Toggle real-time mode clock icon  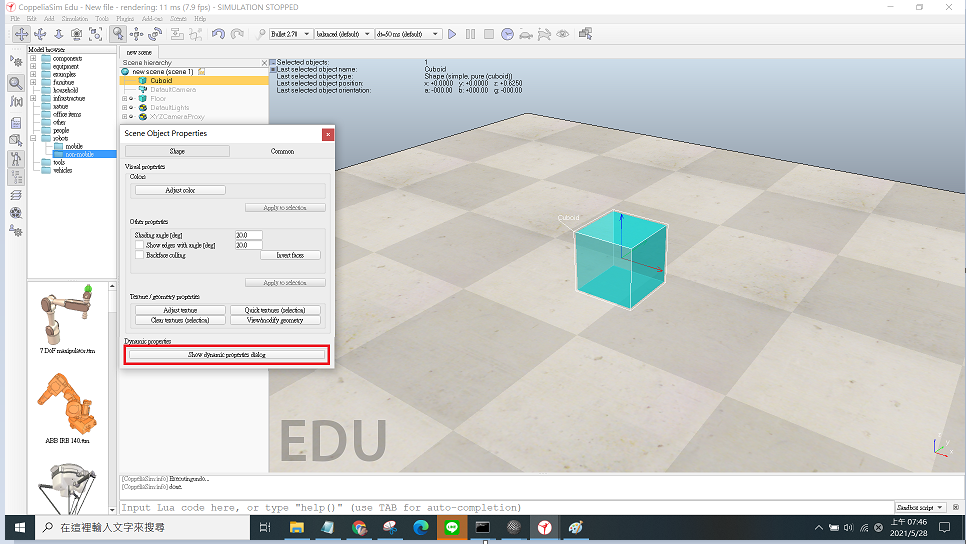[508, 34]
